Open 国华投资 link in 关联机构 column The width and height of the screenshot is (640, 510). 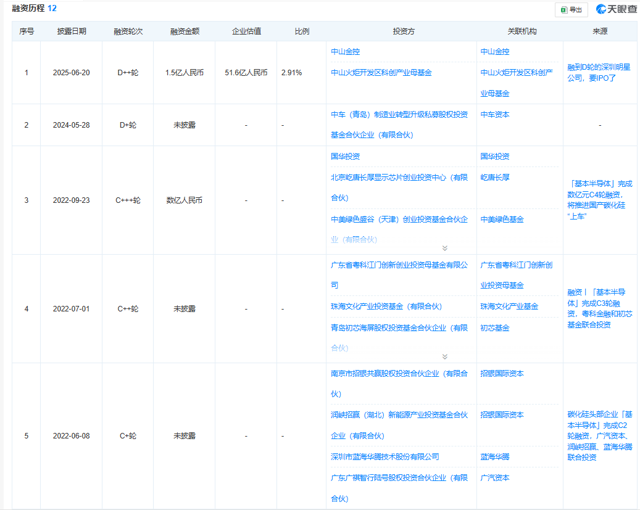(x=495, y=157)
